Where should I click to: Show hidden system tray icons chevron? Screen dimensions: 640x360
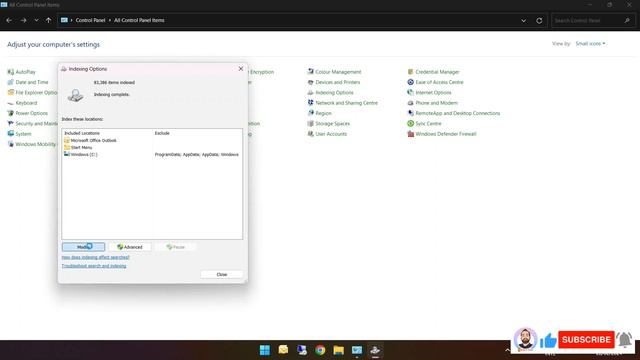[x=507, y=350]
